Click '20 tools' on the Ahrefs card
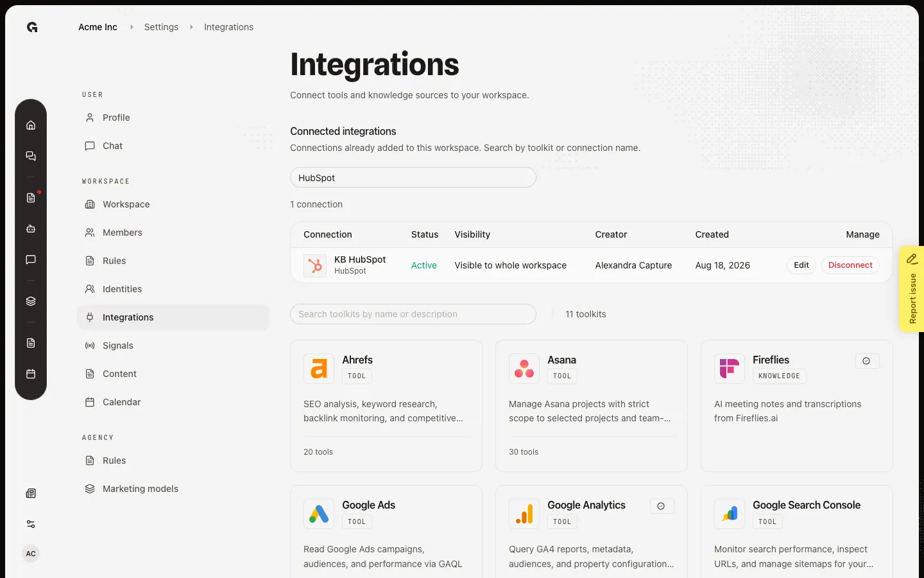 click(318, 452)
